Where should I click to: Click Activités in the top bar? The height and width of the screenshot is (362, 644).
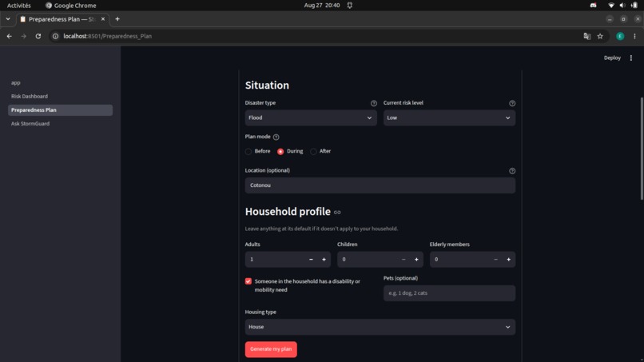pyautogui.click(x=19, y=6)
